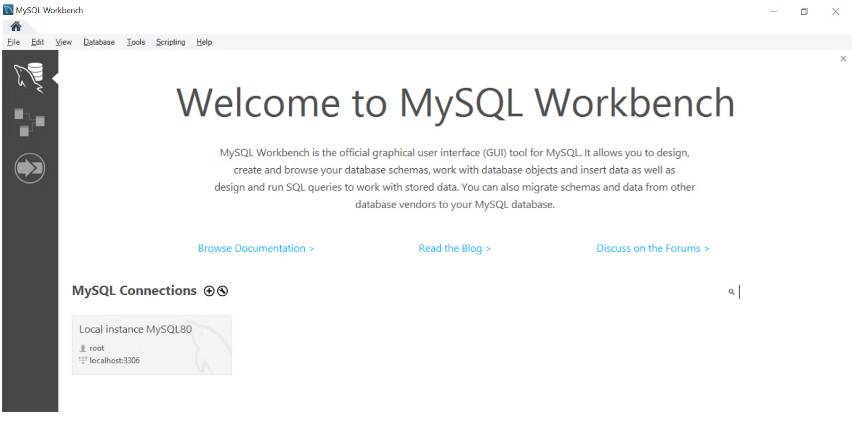Open the Tools menu
855x445 pixels.
pyautogui.click(x=136, y=42)
